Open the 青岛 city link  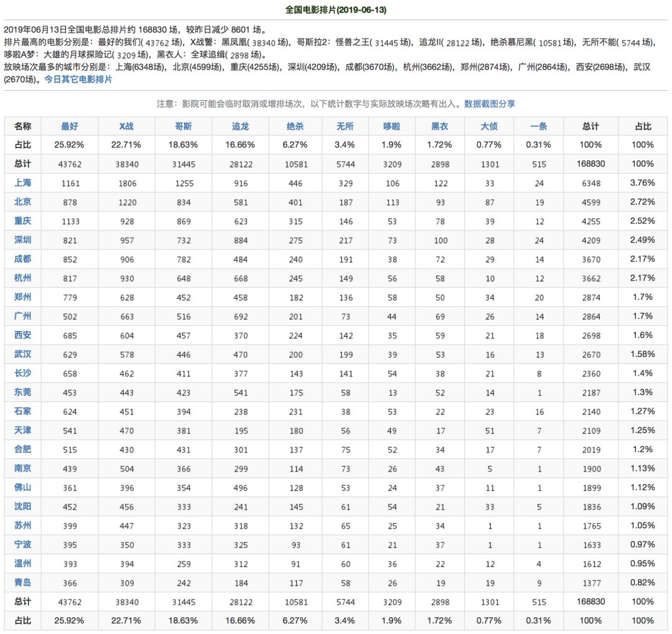(x=23, y=582)
